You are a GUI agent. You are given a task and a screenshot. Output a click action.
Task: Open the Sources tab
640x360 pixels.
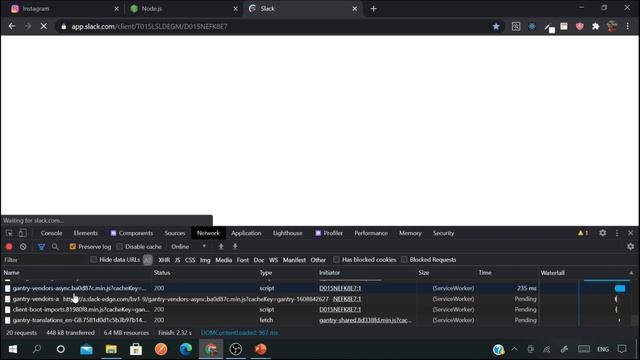pyautogui.click(x=175, y=233)
